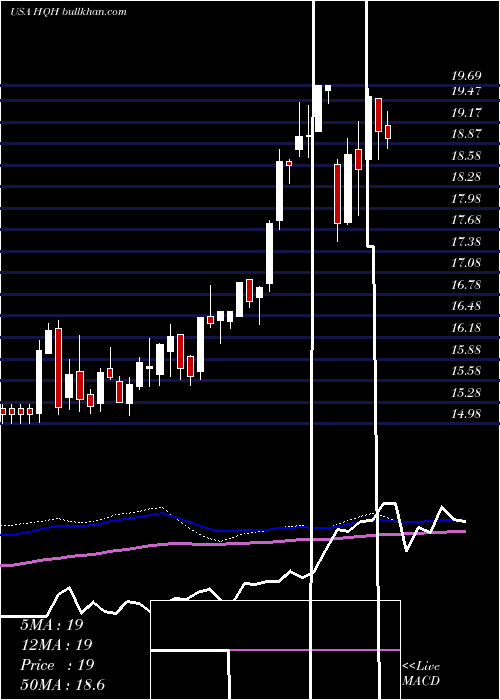Click the 17.68 price axis label

click(x=467, y=220)
